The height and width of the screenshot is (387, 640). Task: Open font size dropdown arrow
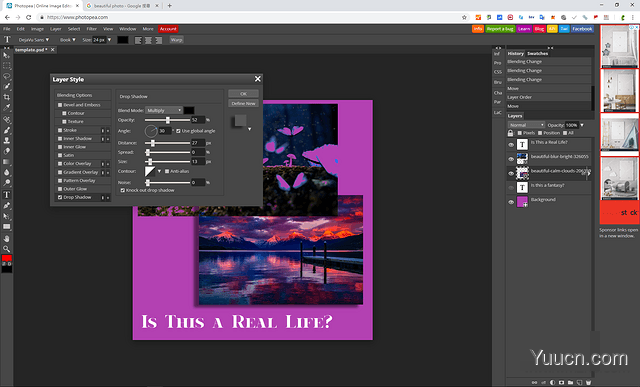pyautogui.click(x=109, y=40)
